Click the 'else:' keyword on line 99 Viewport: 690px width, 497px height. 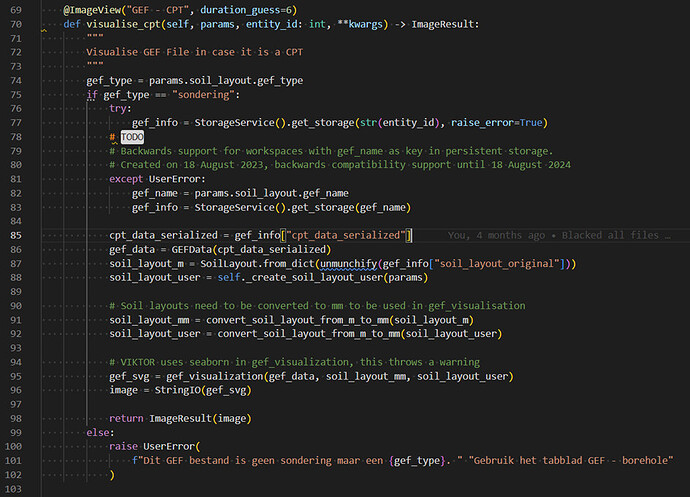point(100,433)
